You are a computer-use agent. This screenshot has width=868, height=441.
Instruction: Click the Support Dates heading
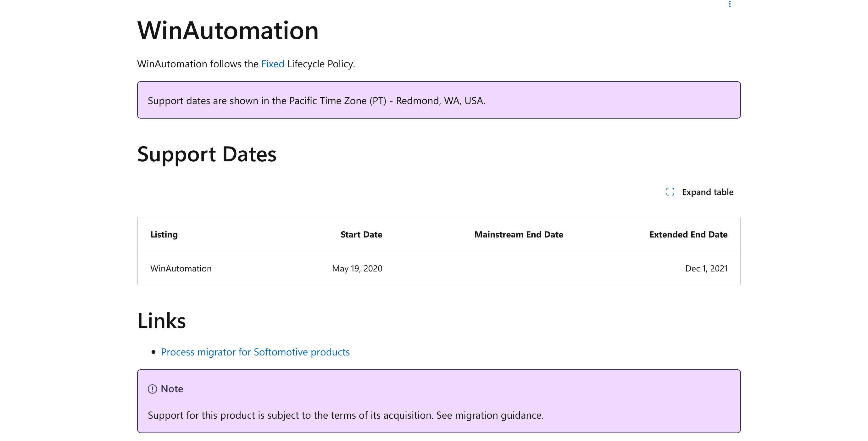point(207,154)
